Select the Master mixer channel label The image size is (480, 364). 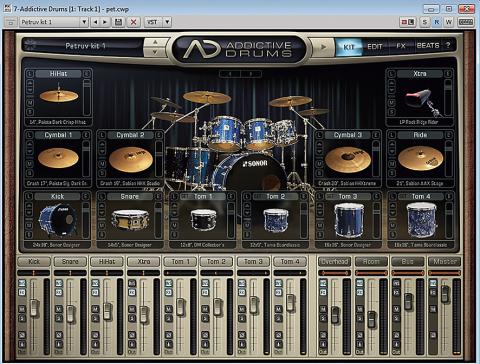pos(444,262)
